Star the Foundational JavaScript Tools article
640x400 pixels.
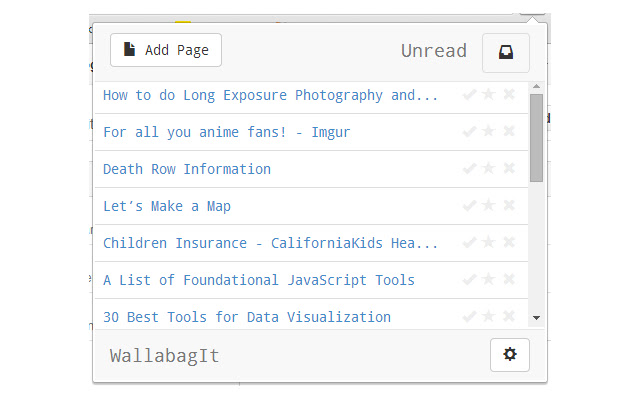pyautogui.click(x=489, y=280)
